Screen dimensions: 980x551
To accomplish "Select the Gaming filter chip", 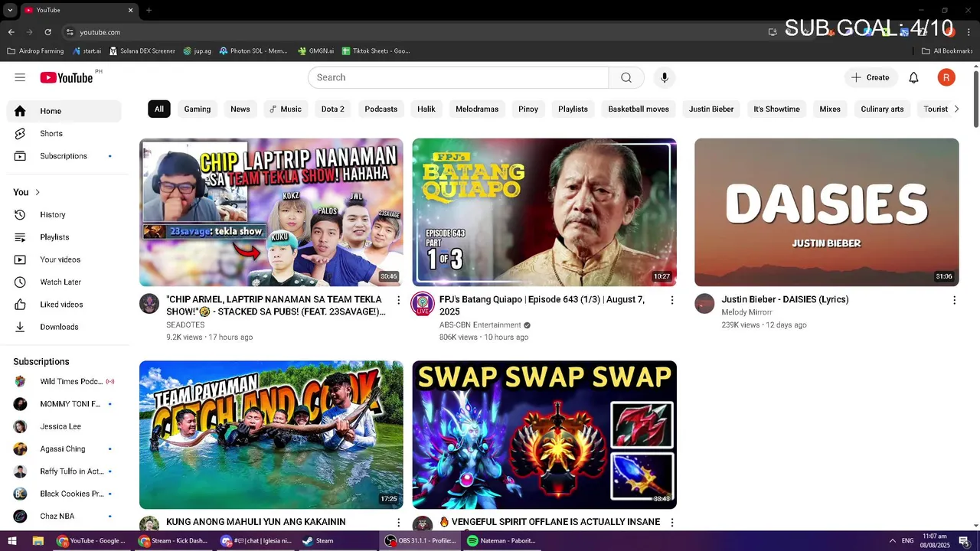I will tap(198, 109).
